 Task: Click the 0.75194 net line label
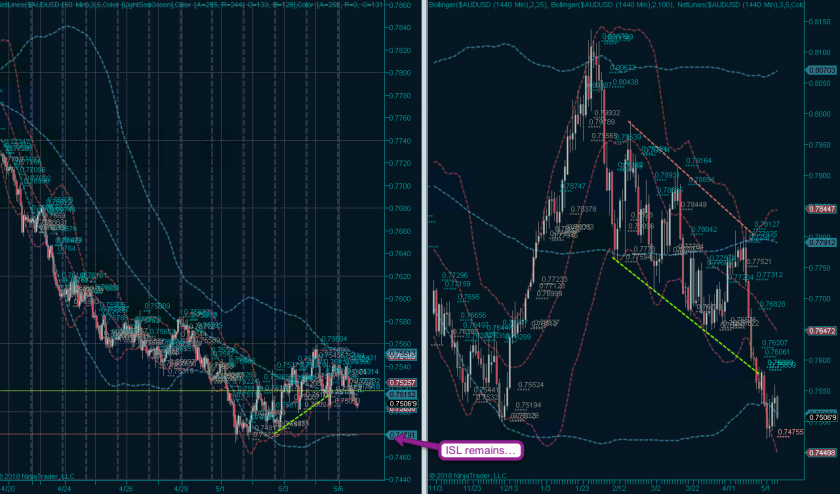coord(528,405)
